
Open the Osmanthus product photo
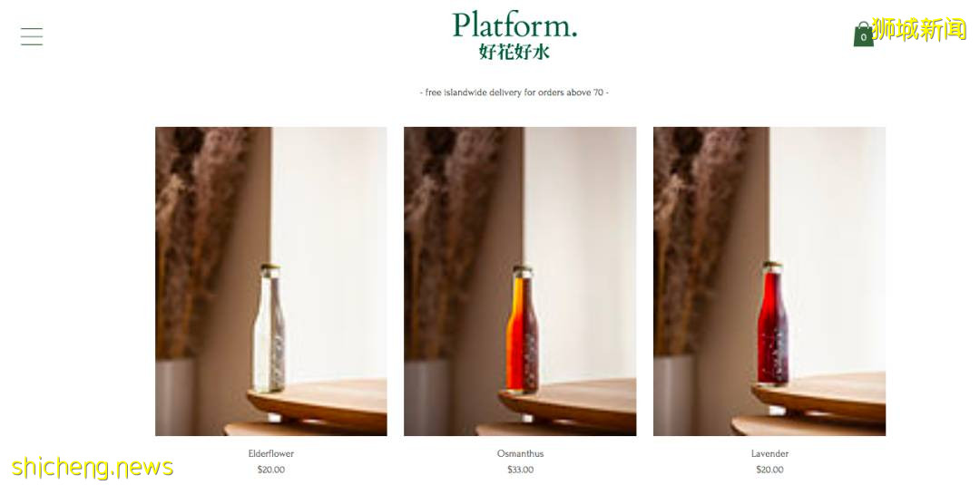[520, 282]
